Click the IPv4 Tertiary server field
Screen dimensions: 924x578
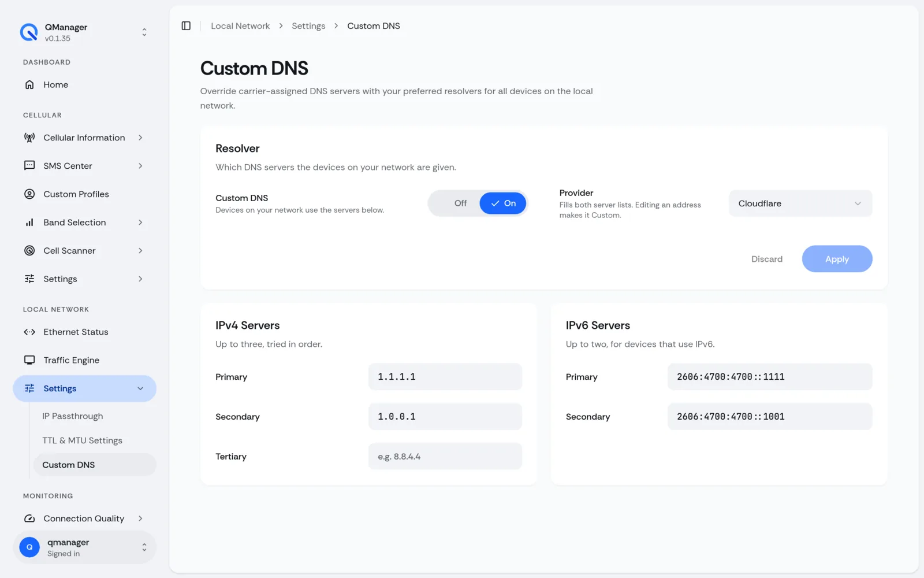445,457
